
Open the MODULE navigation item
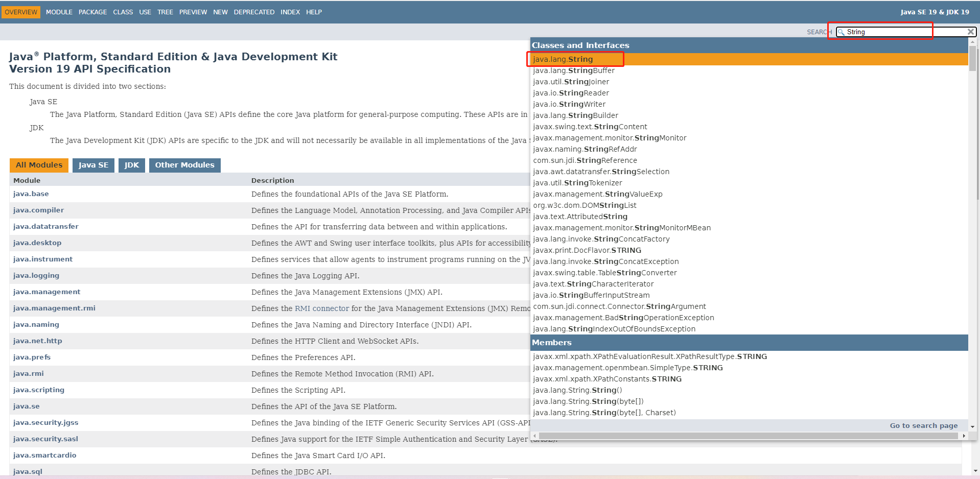(x=59, y=12)
